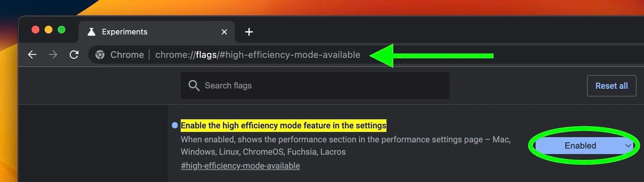Open a new tab with plus button
The image size is (644, 182).
click(249, 32)
